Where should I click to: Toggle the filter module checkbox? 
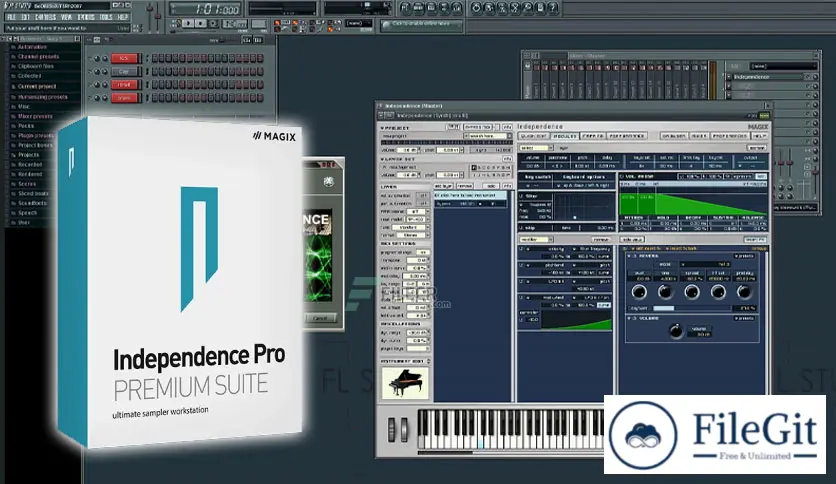(522, 196)
